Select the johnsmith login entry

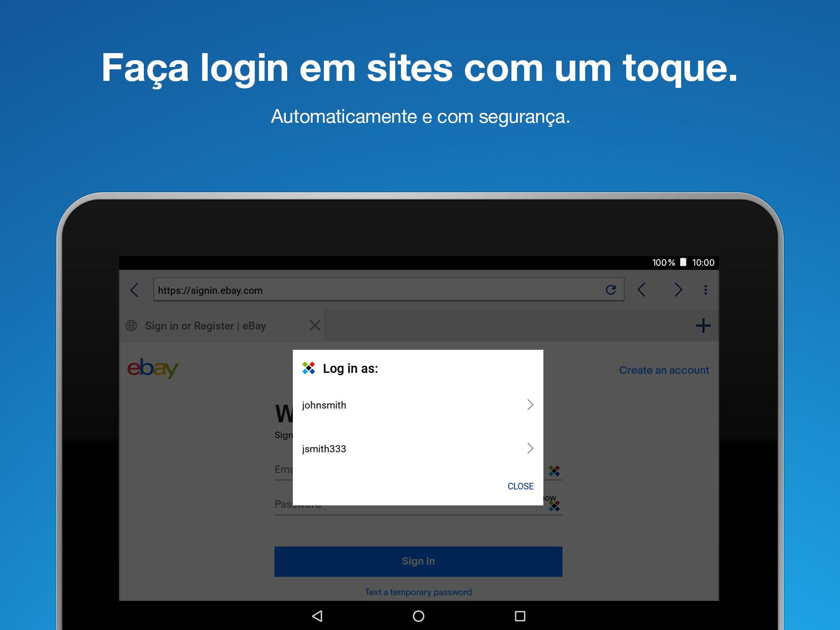(x=418, y=405)
